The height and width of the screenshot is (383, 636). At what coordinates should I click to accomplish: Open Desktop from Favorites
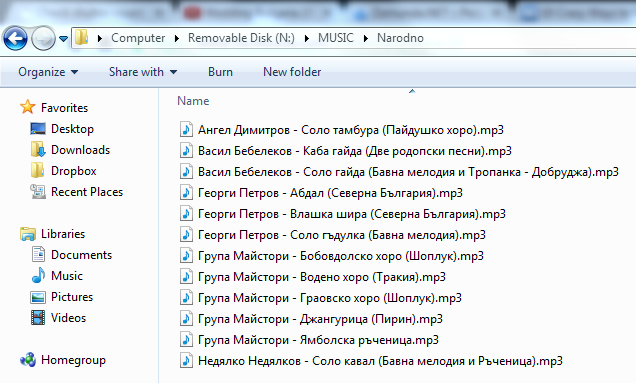click(x=72, y=129)
